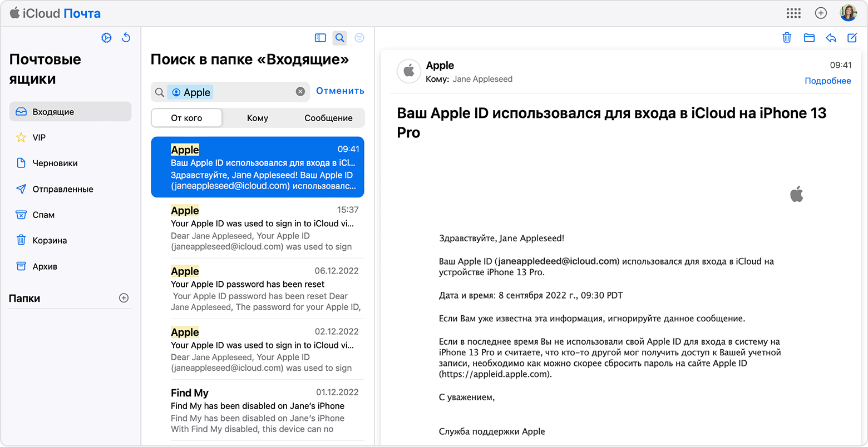Reply to message with arrow icon
Viewport: 868px width, 447px height.
[x=831, y=38]
